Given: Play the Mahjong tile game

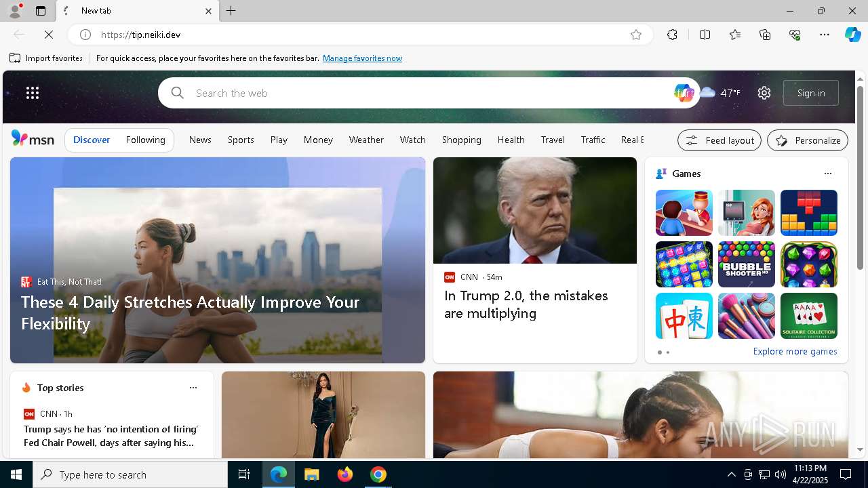Looking at the screenshot, I should pos(684,316).
